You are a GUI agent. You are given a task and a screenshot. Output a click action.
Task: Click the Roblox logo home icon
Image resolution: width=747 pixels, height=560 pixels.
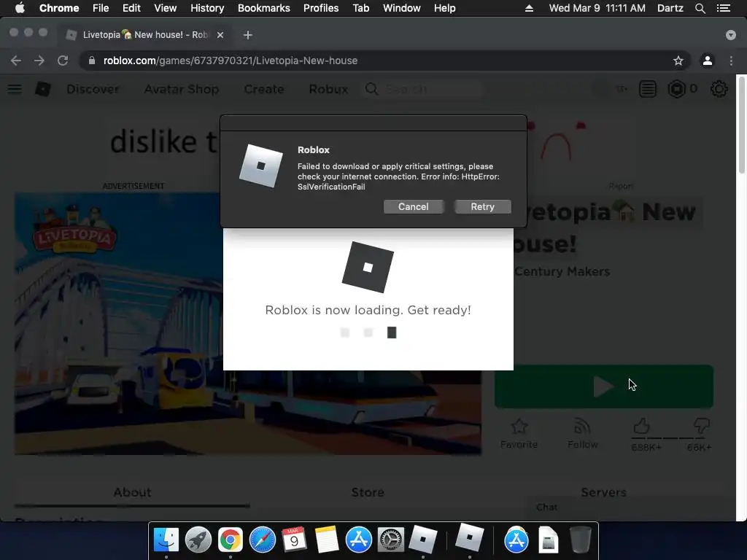pos(43,89)
